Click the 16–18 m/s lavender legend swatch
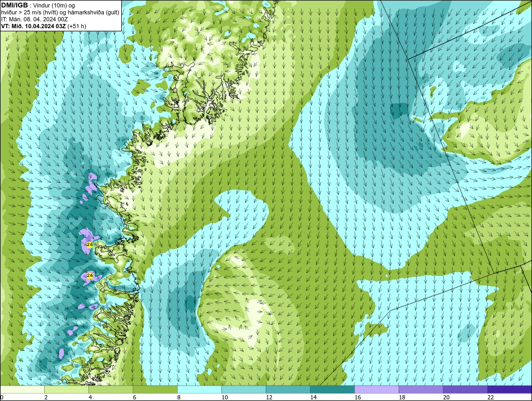The height and width of the screenshot is (401, 532). pyautogui.click(x=377, y=389)
